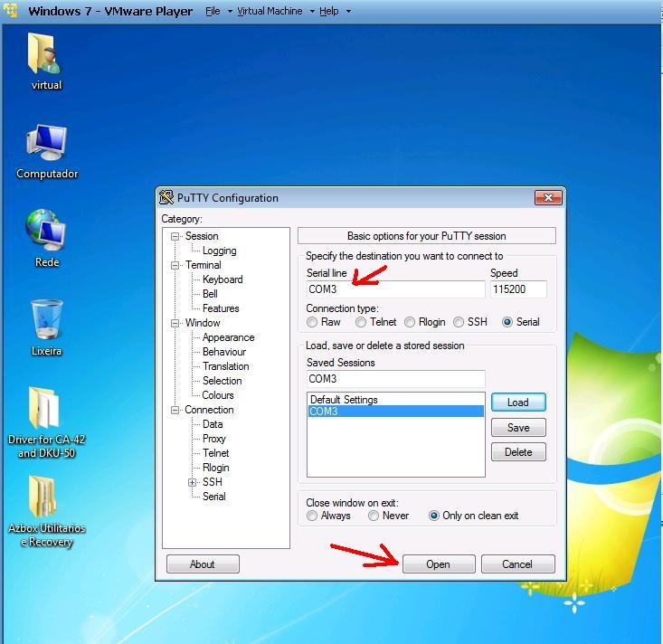Viewport: 663px width, 644px height.
Task: Collapse the Terminal tree node
Action: pos(175,266)
